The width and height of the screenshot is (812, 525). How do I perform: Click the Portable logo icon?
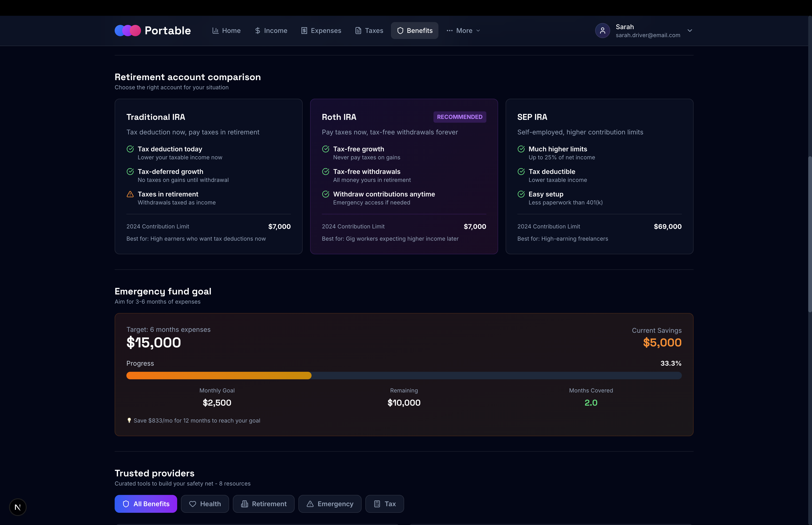pyautogui.click(x=127, y=31)
